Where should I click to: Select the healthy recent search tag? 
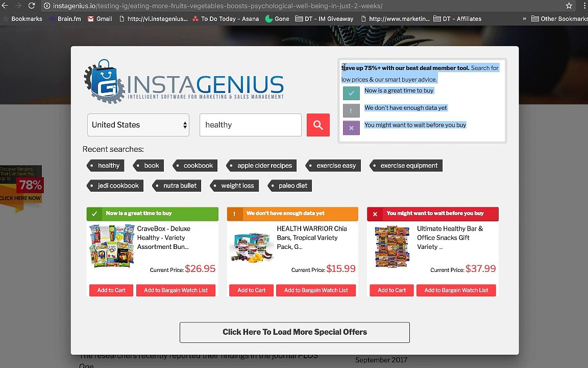(x=105, y=166)
